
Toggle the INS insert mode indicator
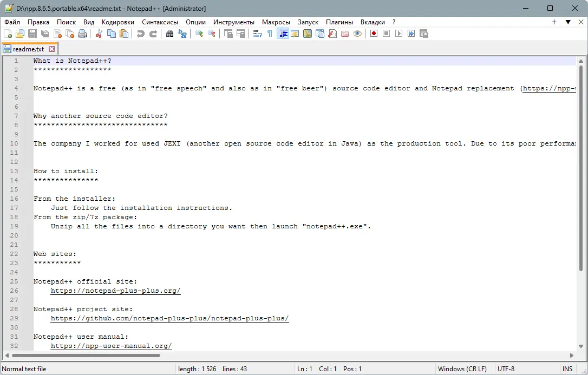pos(567,369)
